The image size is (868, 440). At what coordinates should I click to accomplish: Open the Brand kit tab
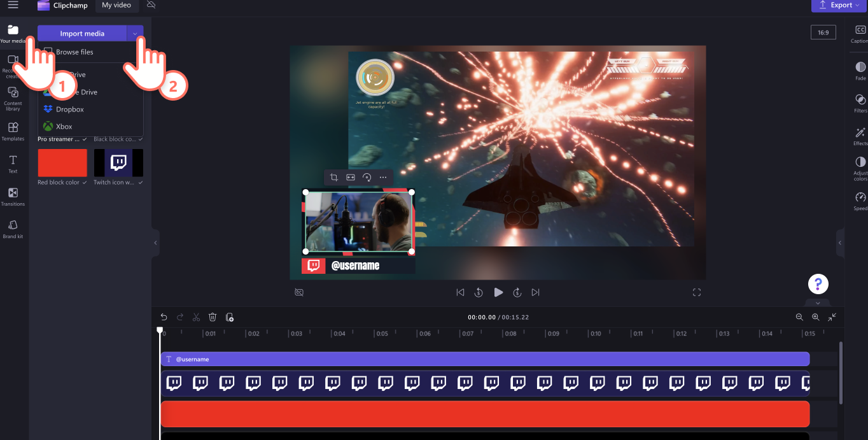click(13, 229)
